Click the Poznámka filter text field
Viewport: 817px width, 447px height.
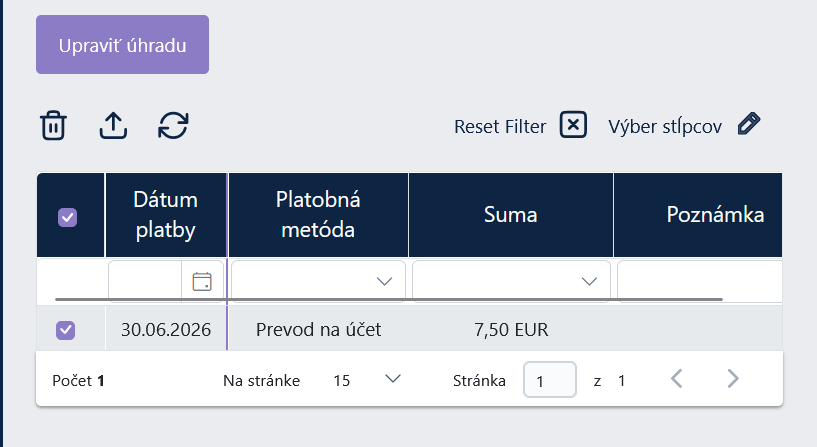coord(699,281)
